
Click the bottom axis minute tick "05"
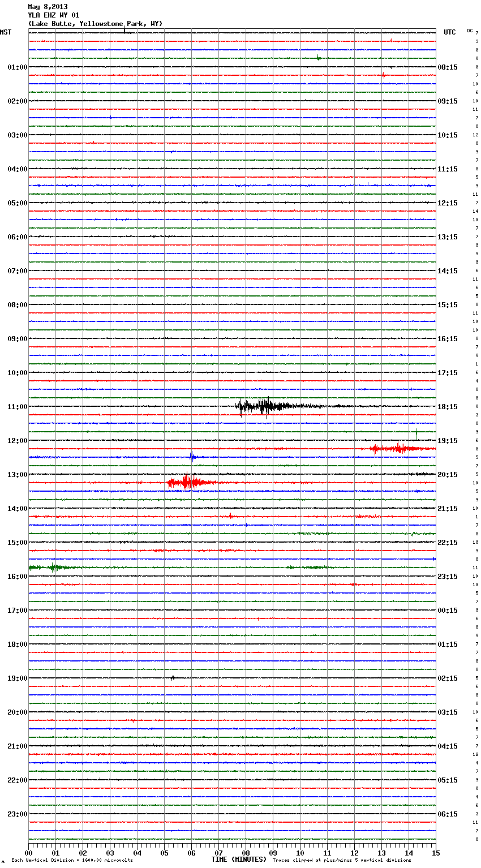point(164,853)
